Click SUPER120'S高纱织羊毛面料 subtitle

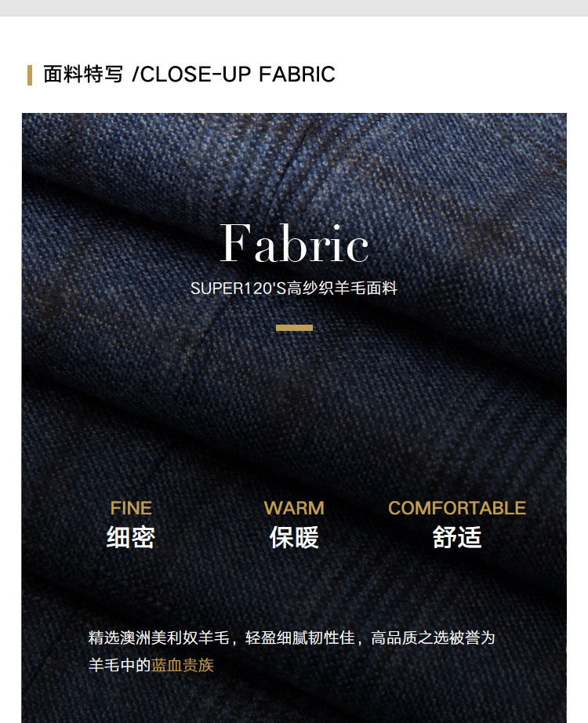pyautogui.click(x=294, y=289)
